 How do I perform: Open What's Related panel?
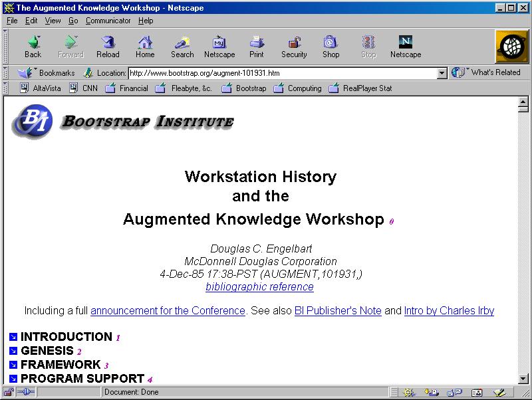pyautogui.click(x=486, y=72)
